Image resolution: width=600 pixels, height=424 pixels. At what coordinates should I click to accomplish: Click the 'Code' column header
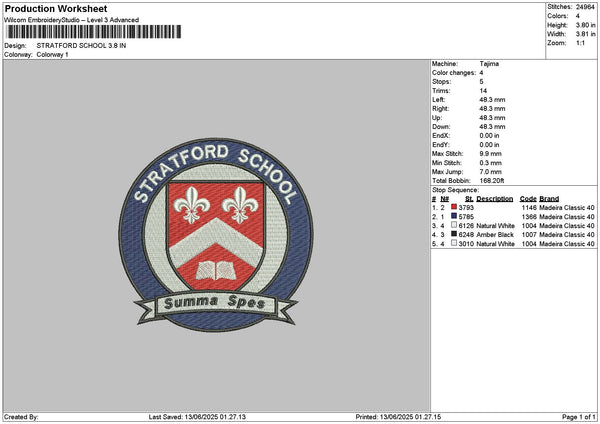[x=528, y=199]
